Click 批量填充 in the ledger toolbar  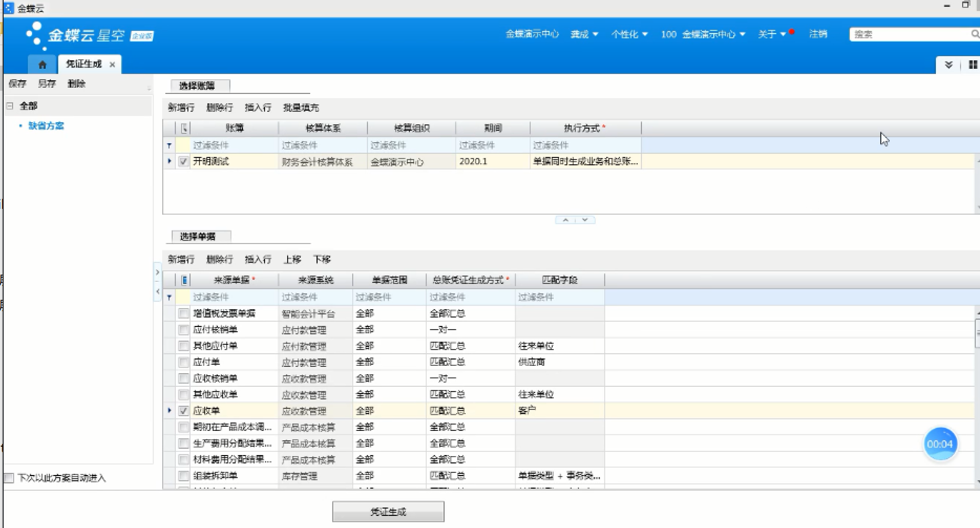(301, 108)
